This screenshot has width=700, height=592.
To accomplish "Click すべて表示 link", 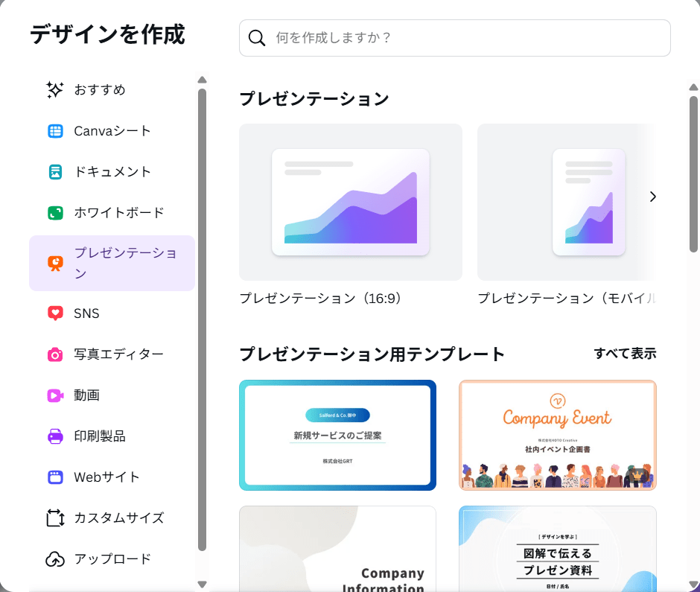I will click(x=625, y=354).
